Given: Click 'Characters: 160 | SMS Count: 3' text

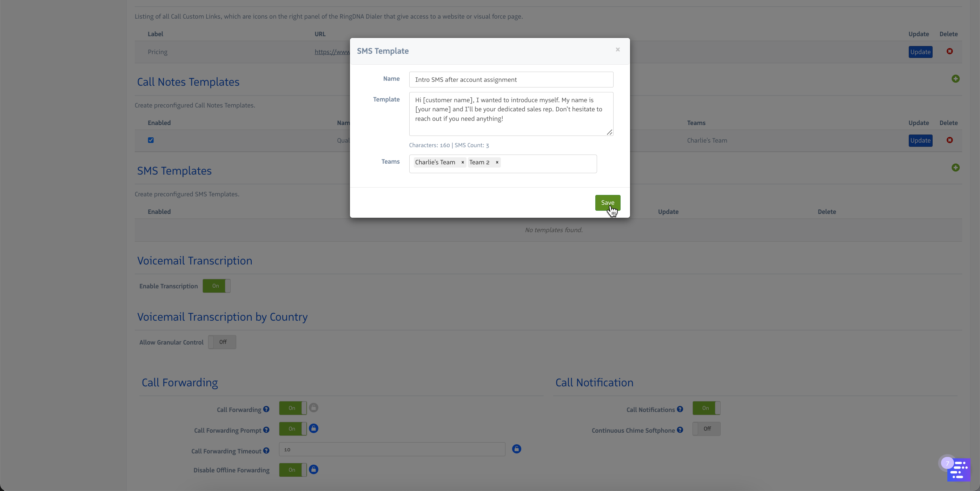Looking at the screenshot, I should click(449, 145).
